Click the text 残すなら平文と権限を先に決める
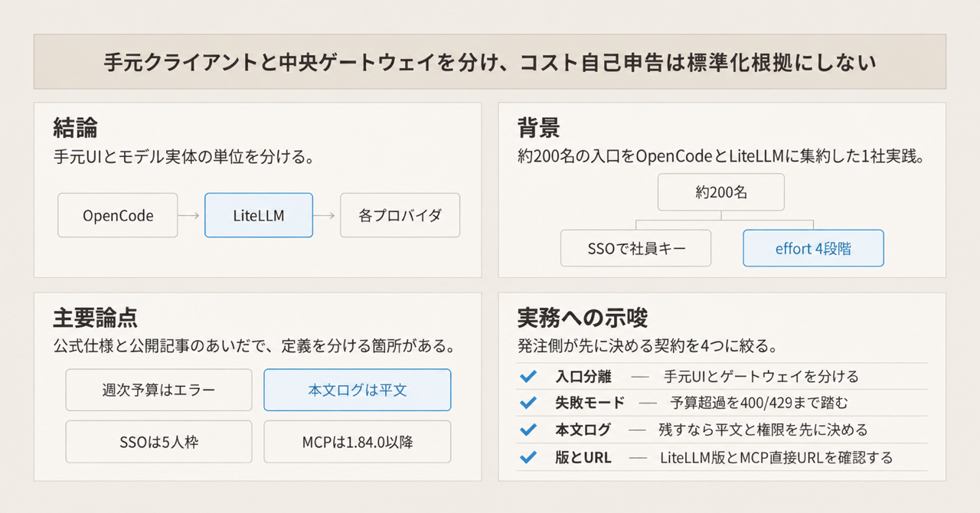 pyautogui.click(x=763, y=430)
